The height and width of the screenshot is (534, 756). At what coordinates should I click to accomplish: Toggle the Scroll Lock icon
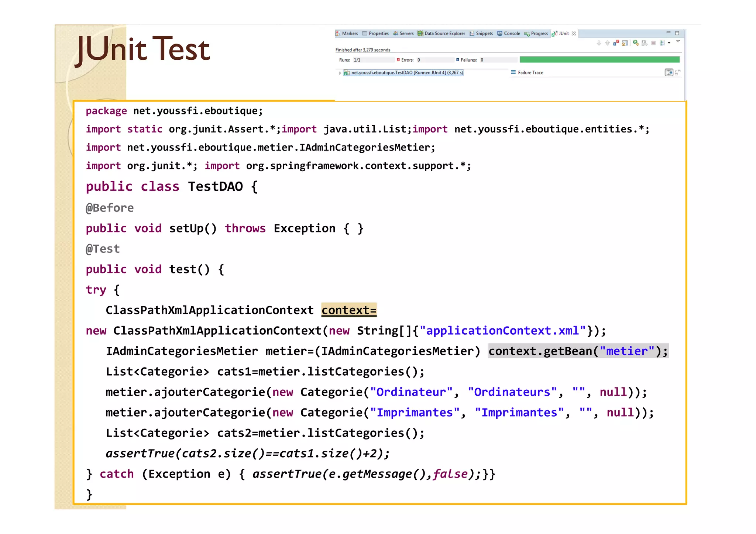click(x=625, y=43)
